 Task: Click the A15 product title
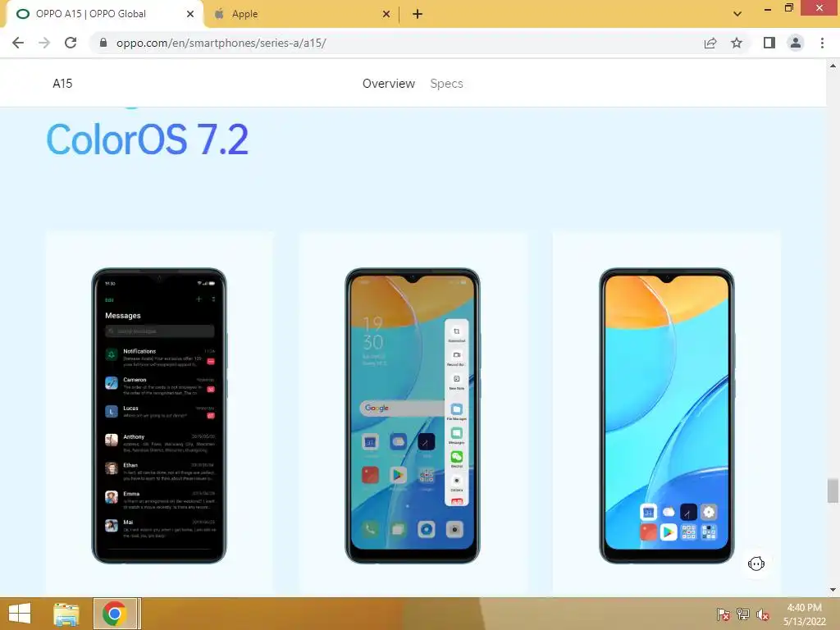tap(62, 84)
